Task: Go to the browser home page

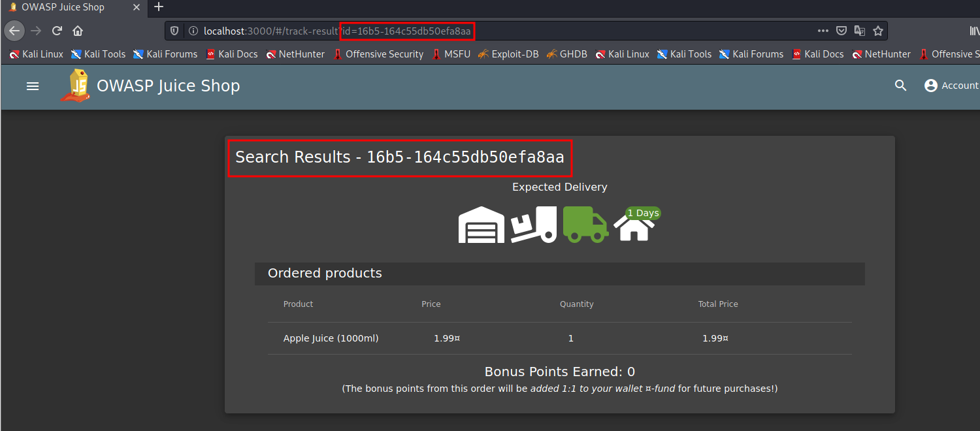Action: [78, 31]
